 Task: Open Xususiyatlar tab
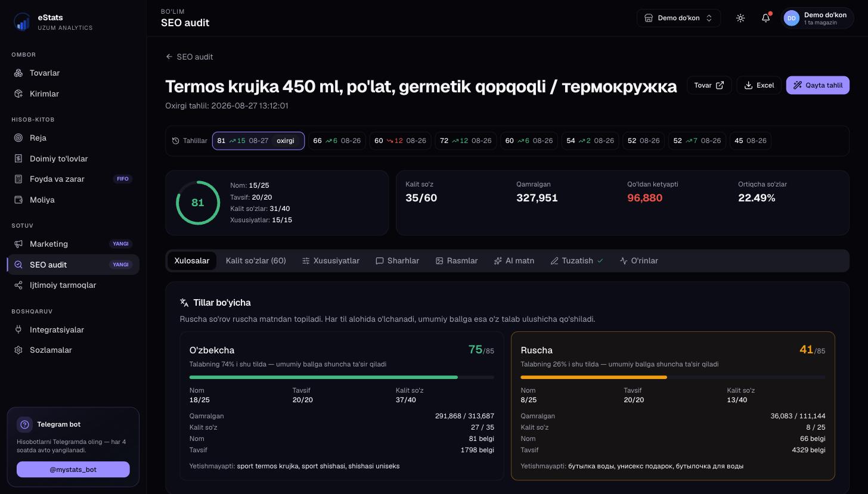(x=331, y=260)
